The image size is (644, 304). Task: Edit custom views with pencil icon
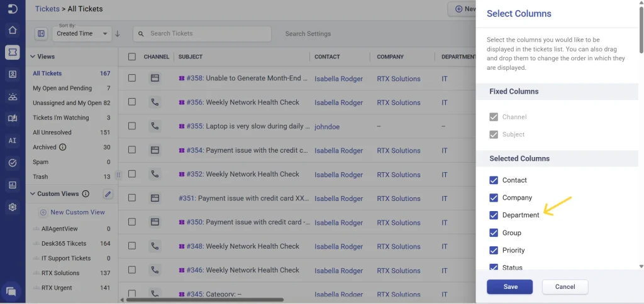[108, 194]
